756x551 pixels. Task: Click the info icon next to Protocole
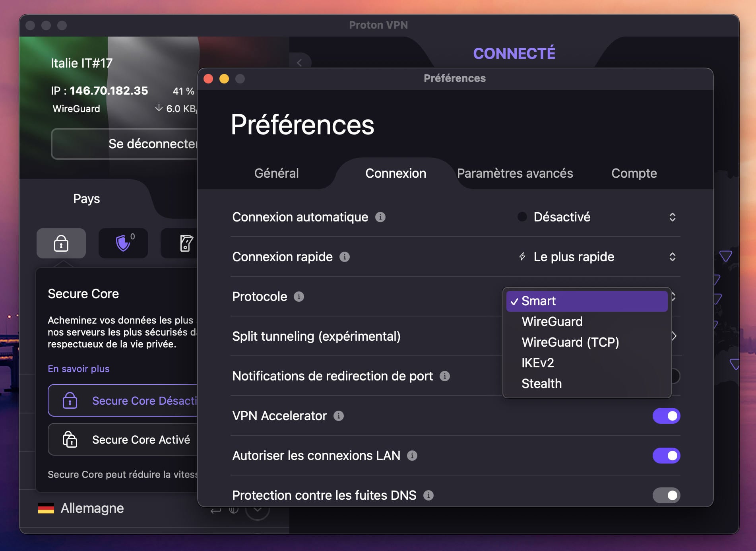[x=299, y=297]
